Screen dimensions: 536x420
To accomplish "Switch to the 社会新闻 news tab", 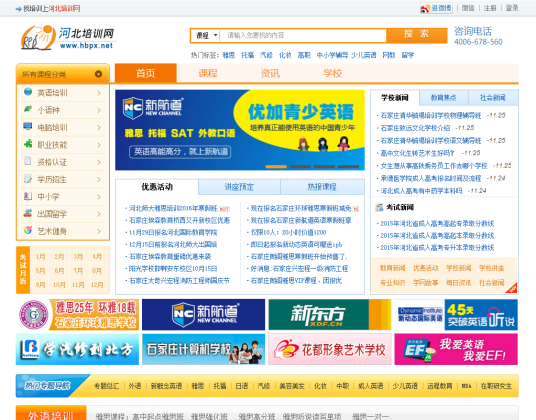I will tap(493, 98).
